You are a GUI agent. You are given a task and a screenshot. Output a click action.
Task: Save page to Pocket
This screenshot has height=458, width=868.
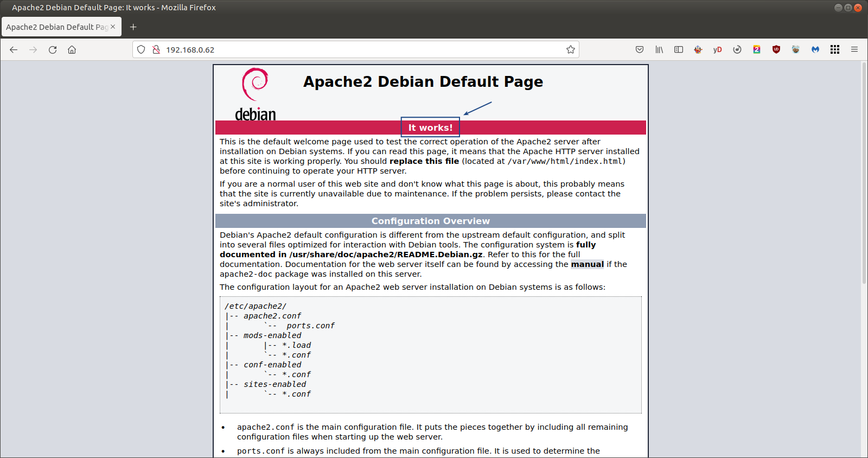(640, 49)
